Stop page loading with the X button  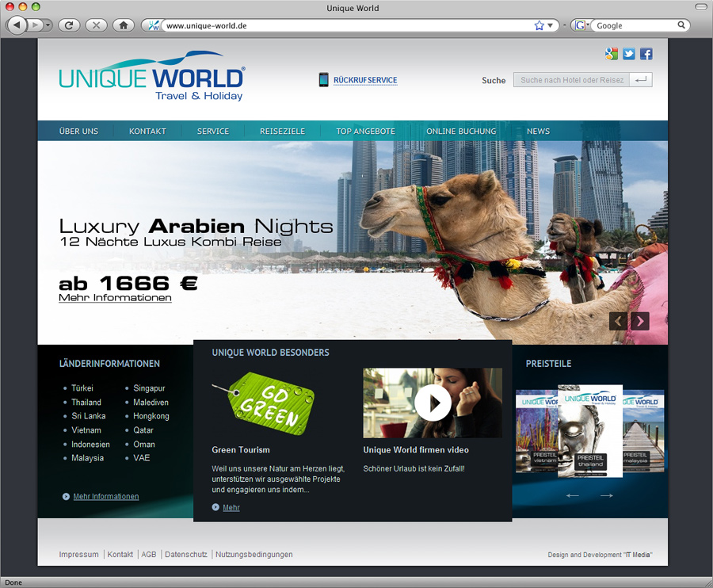click(97, 25)
